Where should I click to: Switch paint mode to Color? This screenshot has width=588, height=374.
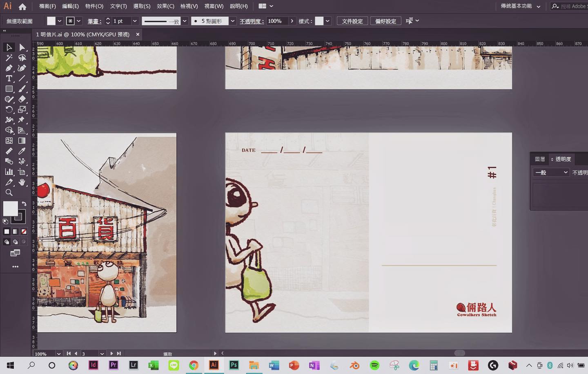click(7, 231)
